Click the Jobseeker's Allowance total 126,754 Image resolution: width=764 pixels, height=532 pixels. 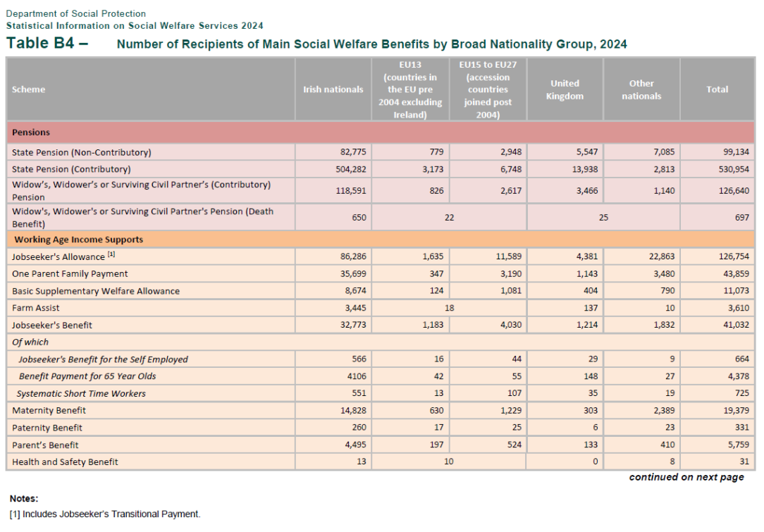[733, 256]
